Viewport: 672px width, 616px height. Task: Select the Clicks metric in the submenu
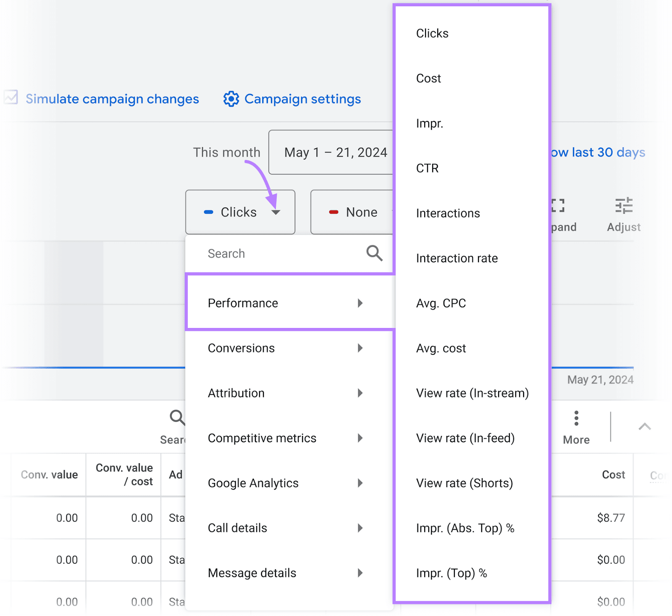point(432,33)
